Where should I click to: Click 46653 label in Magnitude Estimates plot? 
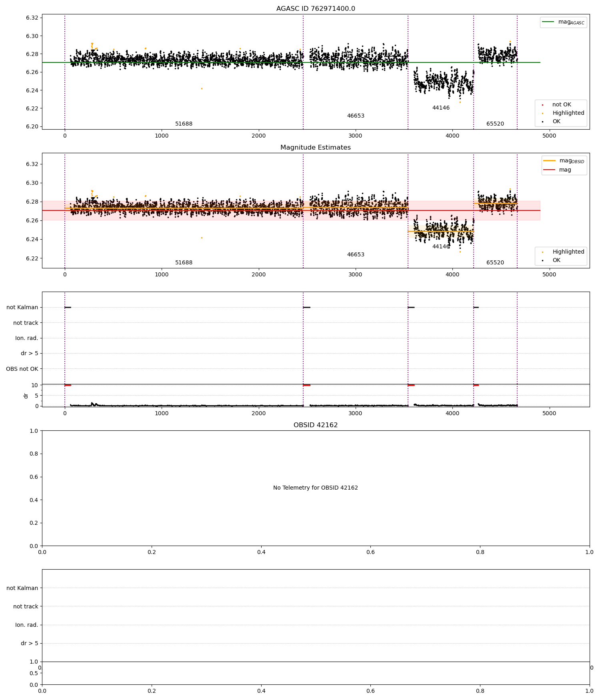coord(356,255)
